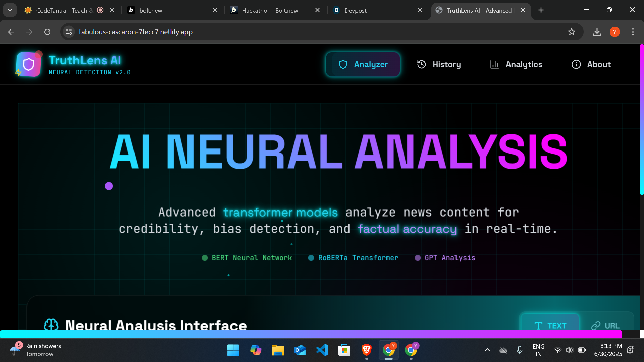Bookmark this page with the star icon
This screenshot has width=644, height=362.
coord(572,32)
